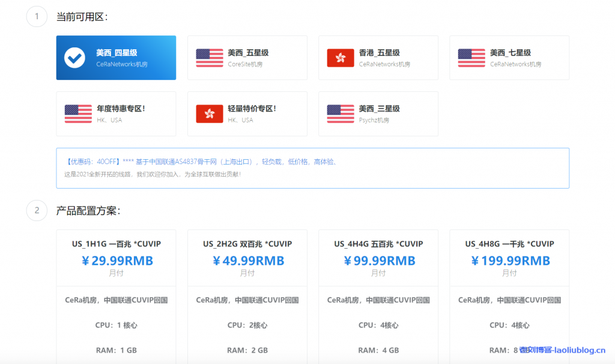The image size is (615, 364).
Task: Click the US flag icon for 美西_三星级
Action: pos(340,114)
